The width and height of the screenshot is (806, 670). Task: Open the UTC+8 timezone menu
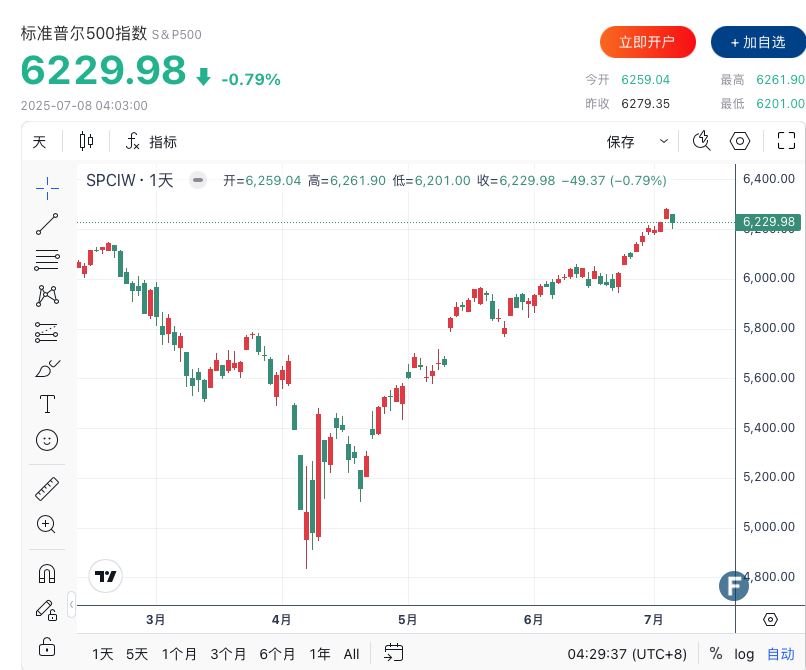(627, 654)
